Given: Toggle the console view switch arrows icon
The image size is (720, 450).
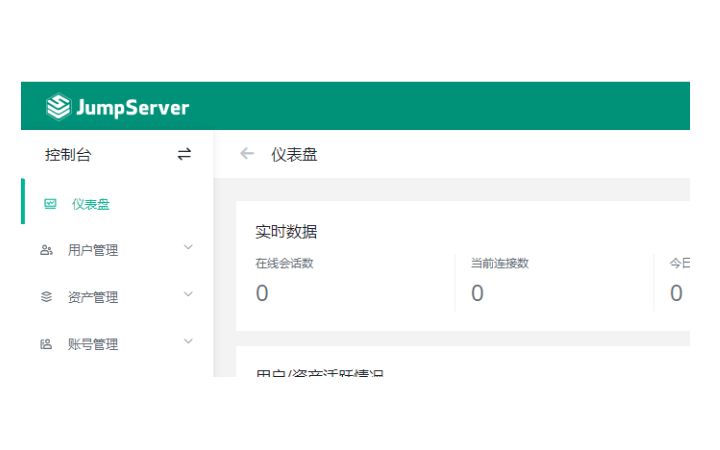Looking at the screenshot, I should 184,154.
